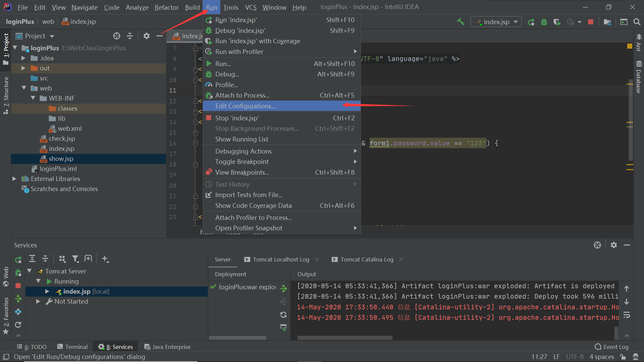
Task: Select Edit Configurations... menu entry
Action: point(245,106)
